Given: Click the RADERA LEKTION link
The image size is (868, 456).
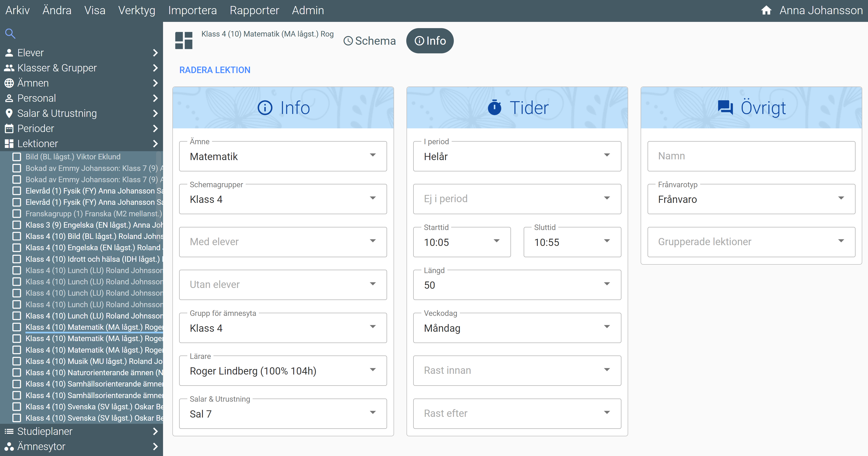Looking at the screenshot, I should [215, 70].
